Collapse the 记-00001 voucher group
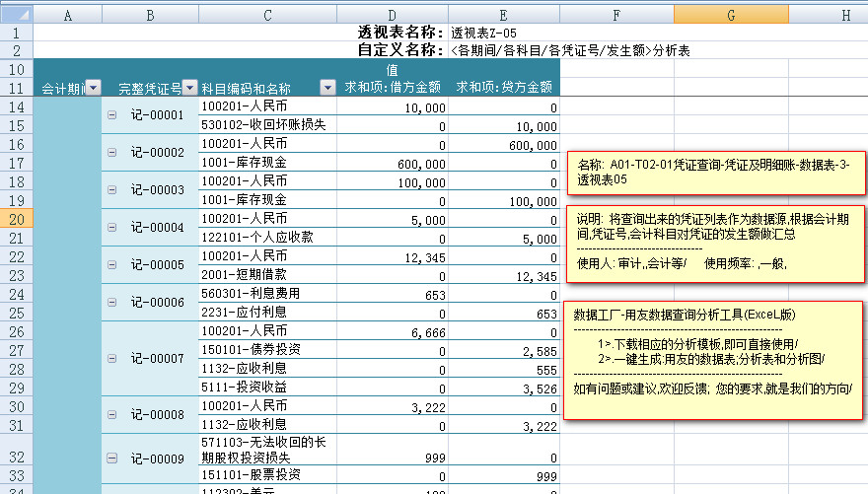868x494 pixels. click(x=111, y=116)
